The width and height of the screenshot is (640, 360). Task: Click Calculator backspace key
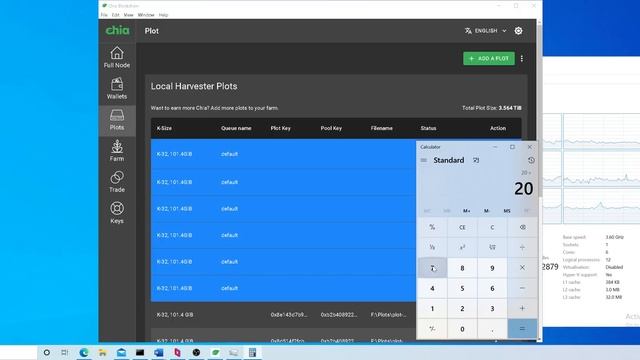[x=522, y=227]
